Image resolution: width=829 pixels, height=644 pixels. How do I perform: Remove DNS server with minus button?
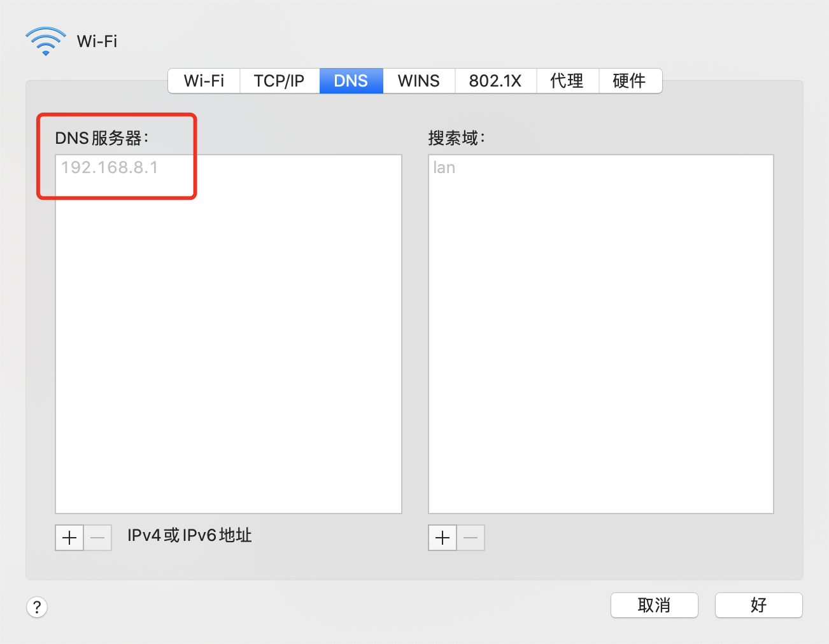pos(97,538)
